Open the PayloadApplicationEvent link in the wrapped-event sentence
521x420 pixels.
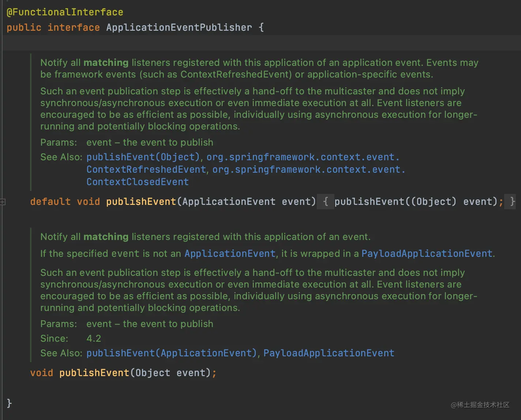(x=427, y=253)
